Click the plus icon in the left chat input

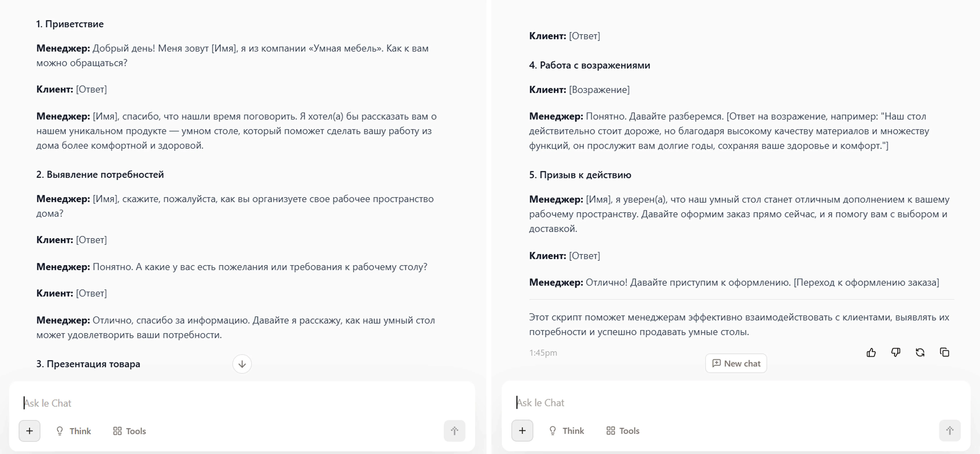(x=29, y=431)
